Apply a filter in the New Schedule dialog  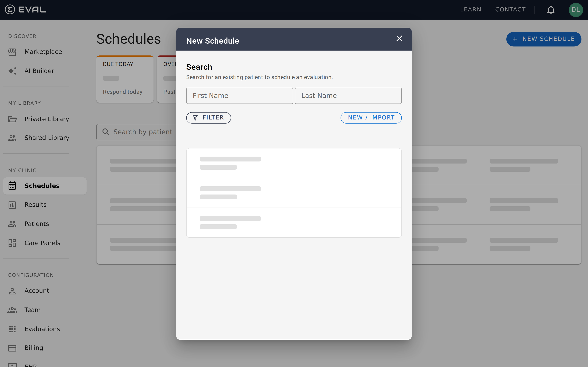pos(208,117)
